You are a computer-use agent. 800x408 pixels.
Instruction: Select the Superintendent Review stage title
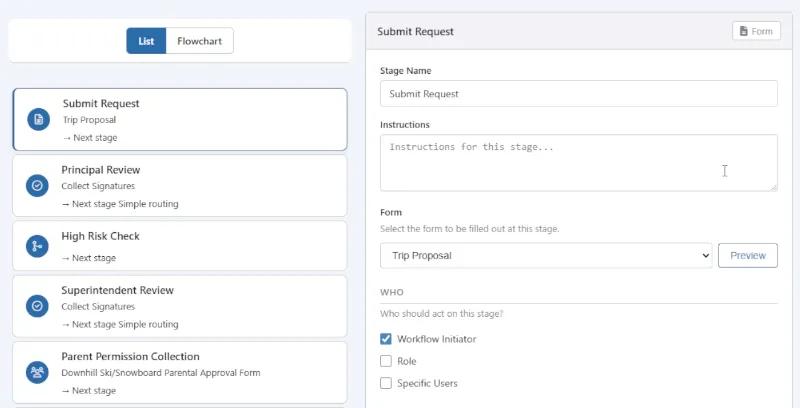pos(118,290)
